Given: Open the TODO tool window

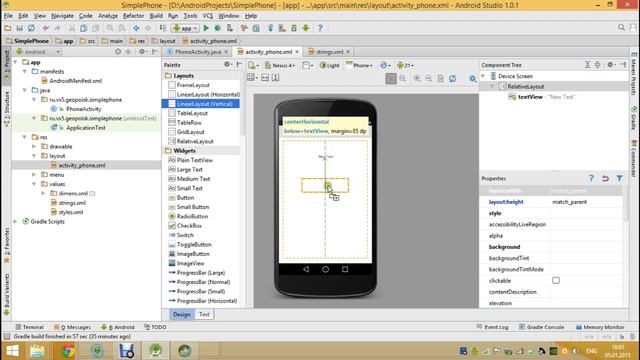Looking at the screenshot, I should tap(155, 327).
